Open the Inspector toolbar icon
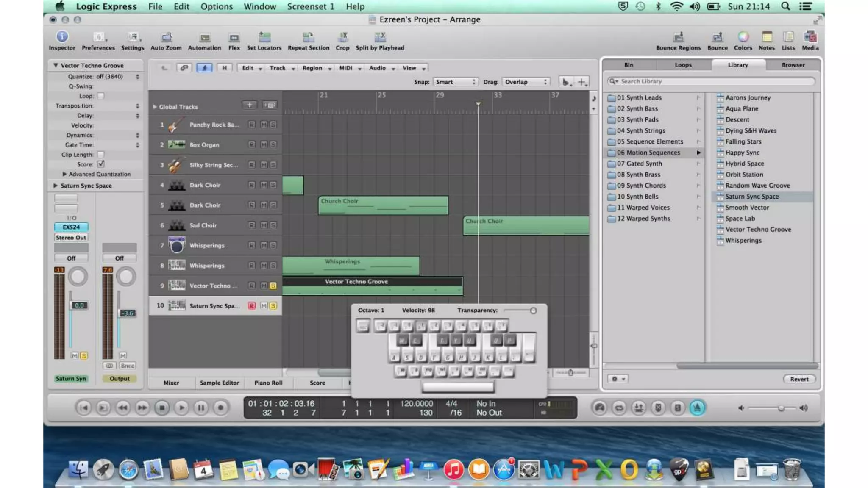 point(62,37)
